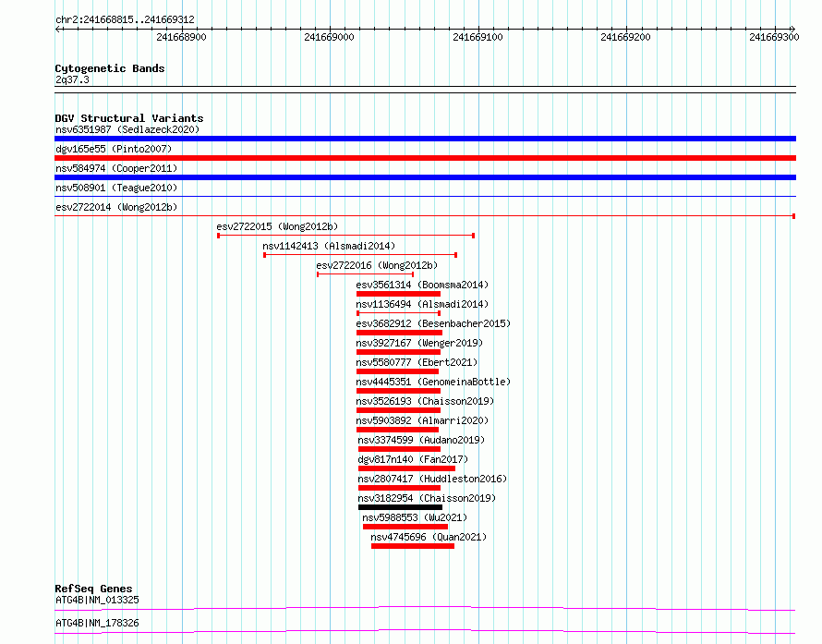Select the dgv165e55 (Pinto2007) label
The image size is (822, 644).
click(x=114, y=149)
